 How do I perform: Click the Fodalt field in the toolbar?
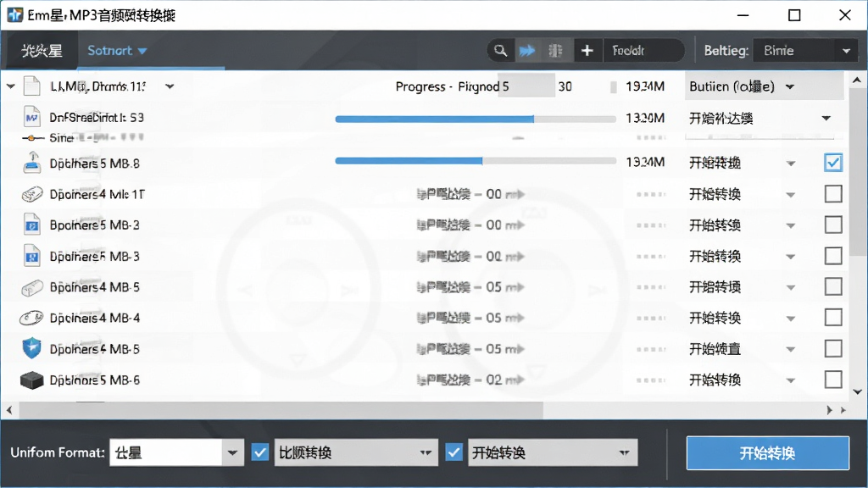pos(643,51)
